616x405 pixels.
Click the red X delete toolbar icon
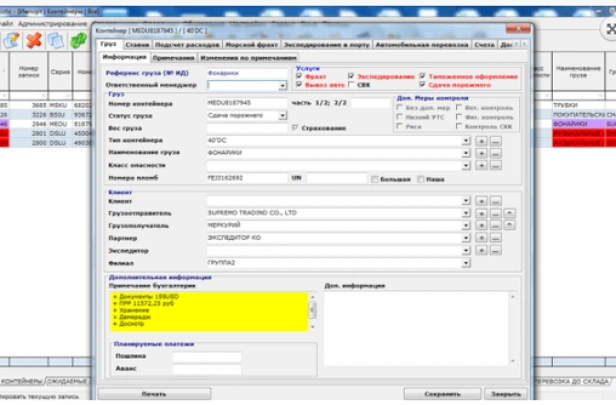[x=34, y=40]
